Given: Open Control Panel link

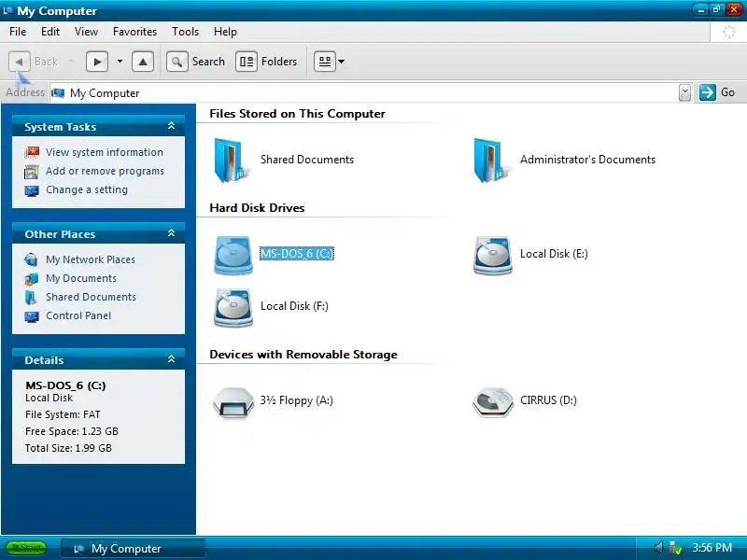Looking at the screenshot, I should (x=78, y=315).
